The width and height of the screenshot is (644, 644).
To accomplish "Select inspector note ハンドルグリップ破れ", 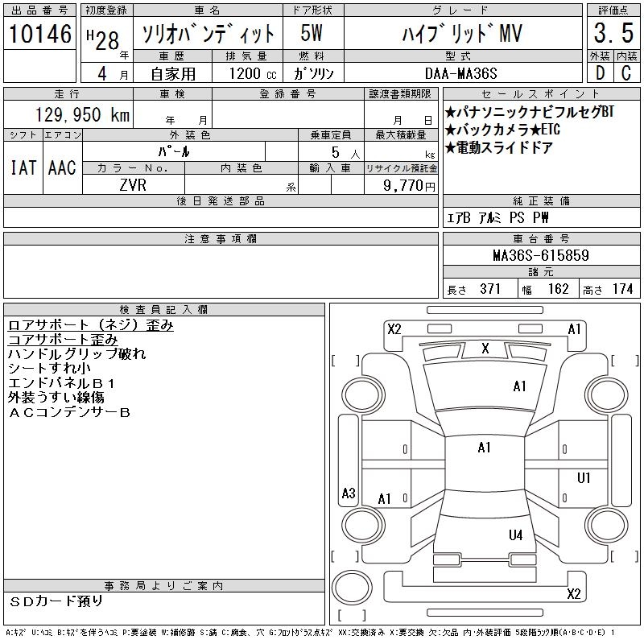I will [x=76, y=354].
